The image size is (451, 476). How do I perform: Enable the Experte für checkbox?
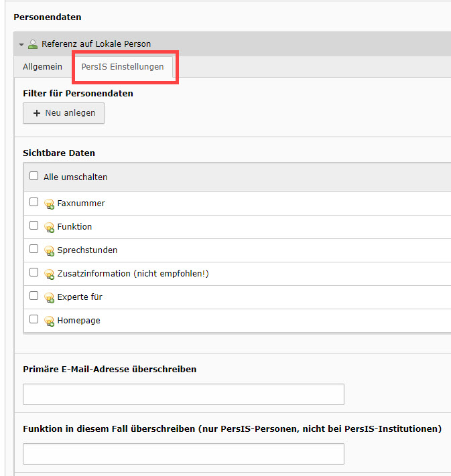(34, 296)
